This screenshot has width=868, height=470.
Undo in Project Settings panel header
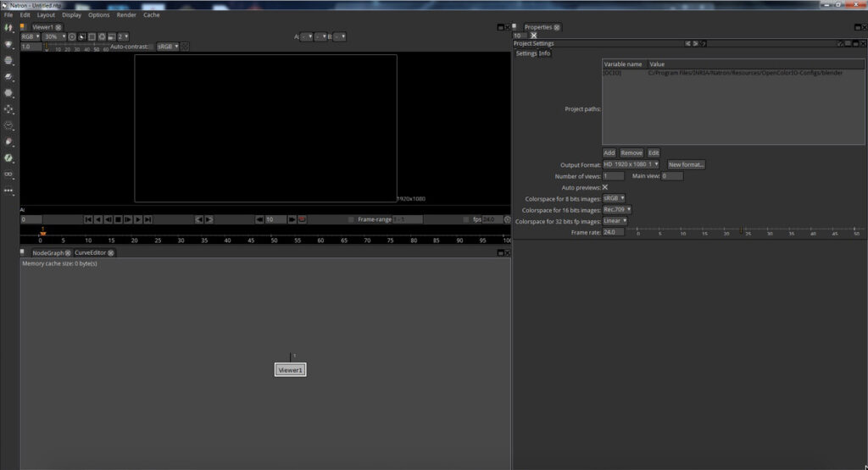[687, 44]
